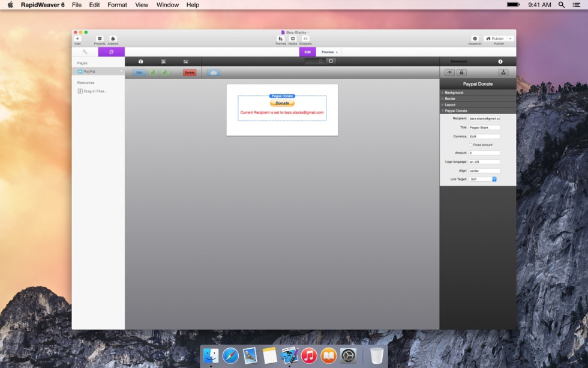This screenshot has width=588, height=368.
Task: Click the Add page plus icon
Action: [x=77, y=38]
